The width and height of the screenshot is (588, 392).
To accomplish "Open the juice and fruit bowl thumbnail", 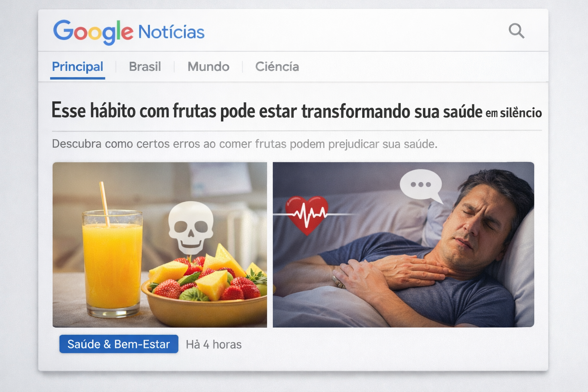I will click(160, 245).
